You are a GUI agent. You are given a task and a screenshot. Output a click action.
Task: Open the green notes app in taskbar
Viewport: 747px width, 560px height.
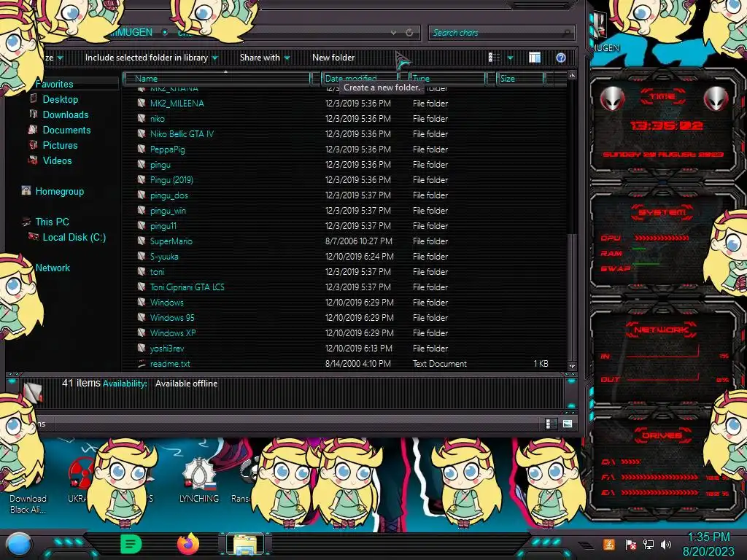(x=131, y=544)
